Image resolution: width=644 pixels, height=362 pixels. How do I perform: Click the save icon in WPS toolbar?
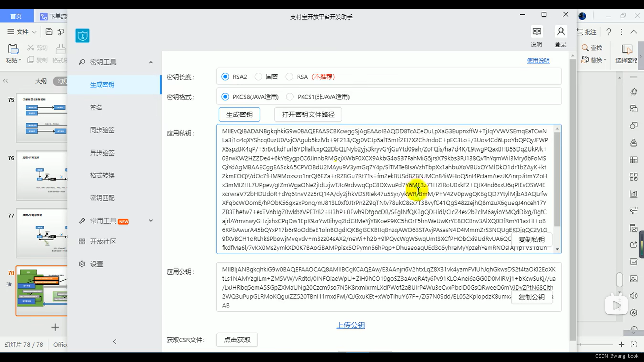tap(49, 32)
